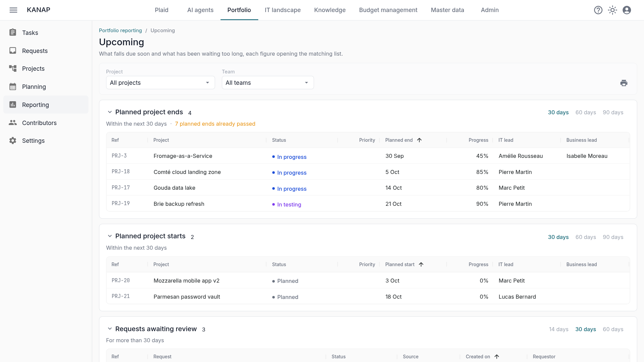Select 90 days for Planned project starts
This screenshot has width=644, height=362.
(613, 237)
